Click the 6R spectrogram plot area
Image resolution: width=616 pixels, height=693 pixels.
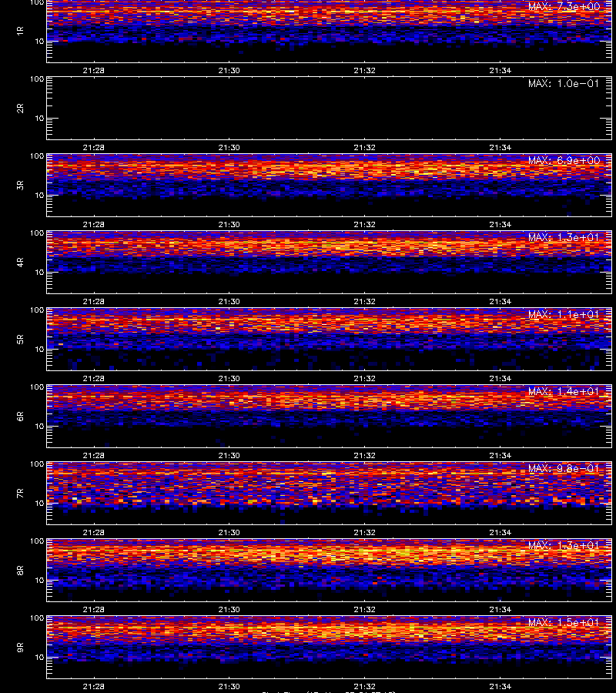click(330, 416)
